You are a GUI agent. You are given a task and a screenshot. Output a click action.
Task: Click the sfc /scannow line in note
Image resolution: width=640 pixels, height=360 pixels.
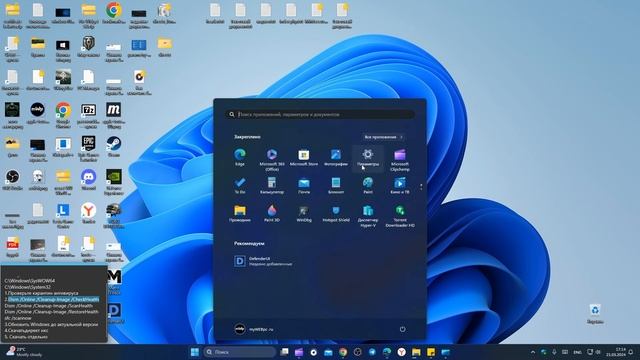point(18,318)
